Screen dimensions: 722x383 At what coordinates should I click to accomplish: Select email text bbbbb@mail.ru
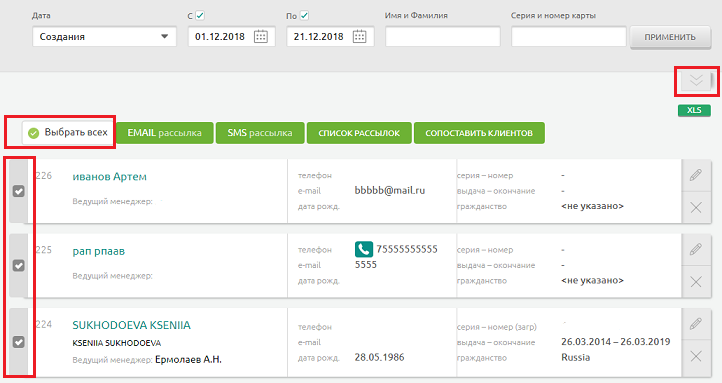pyautogui.click(x=390, y=191)
